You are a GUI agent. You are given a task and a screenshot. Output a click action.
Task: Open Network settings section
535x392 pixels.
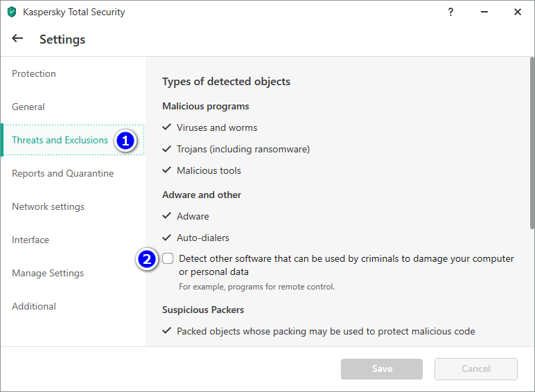(x=49, y=206)
